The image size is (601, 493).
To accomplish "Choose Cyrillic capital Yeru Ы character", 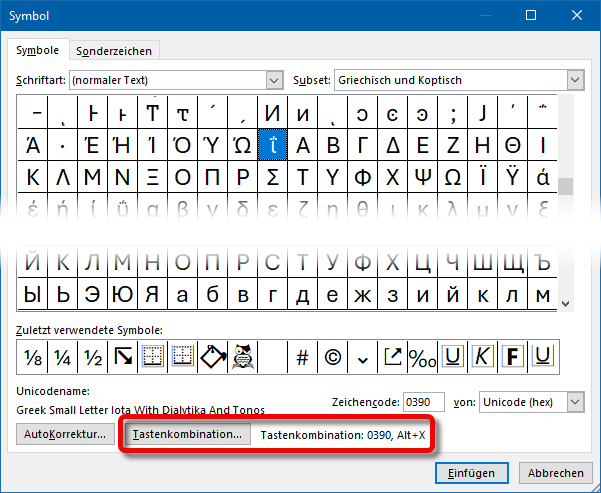I will (x=33, y=294).
